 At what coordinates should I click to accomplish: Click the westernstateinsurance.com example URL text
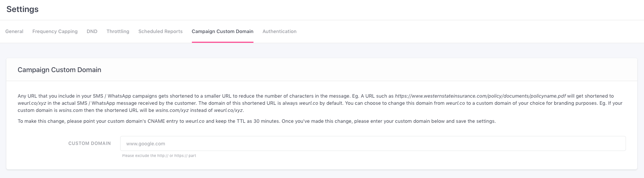480,96
